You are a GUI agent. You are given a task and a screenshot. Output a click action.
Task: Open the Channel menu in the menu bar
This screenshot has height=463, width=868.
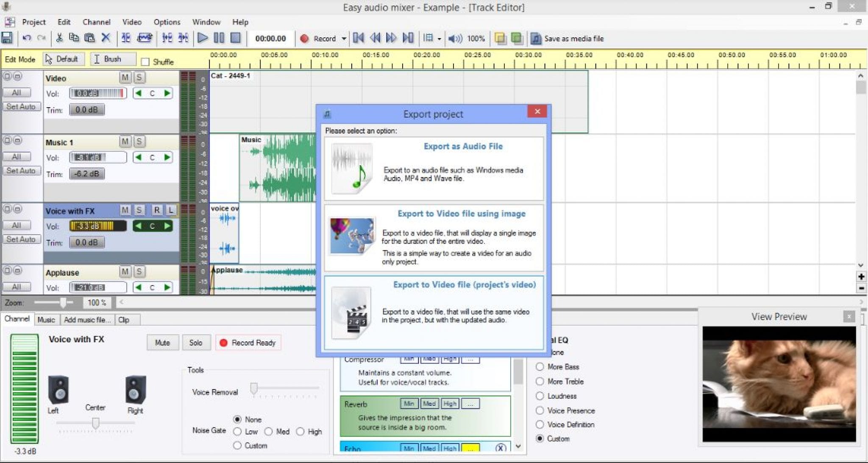click(97, 22)
